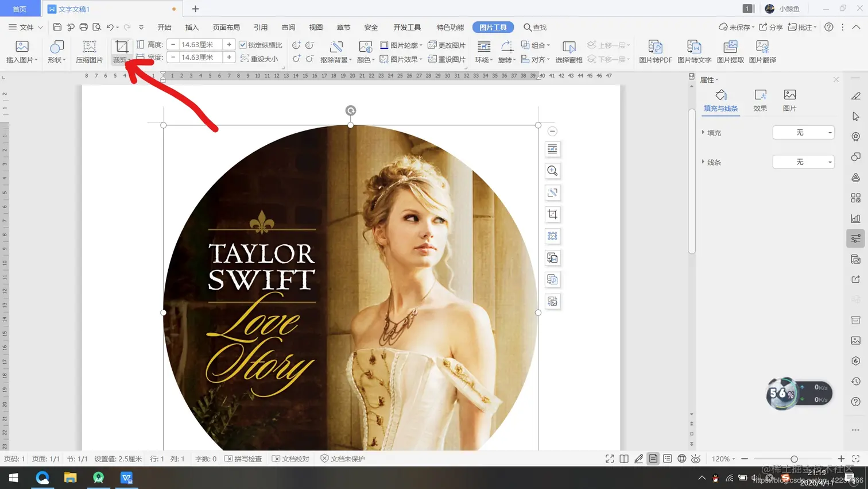Image resolution: width=868 pixels, height=489 pixels.
Task: Click the 图片翻译 icon
Action: pos(762,47)
